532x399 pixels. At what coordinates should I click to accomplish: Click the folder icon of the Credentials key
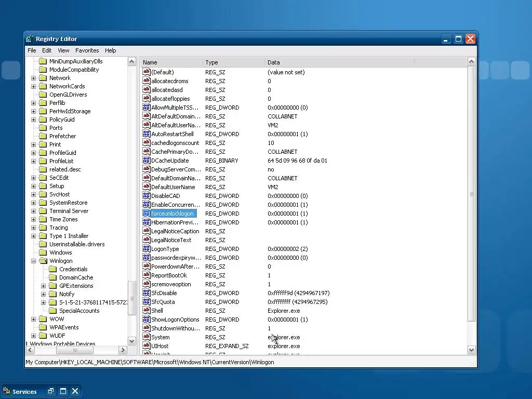[x=52, y=269]
